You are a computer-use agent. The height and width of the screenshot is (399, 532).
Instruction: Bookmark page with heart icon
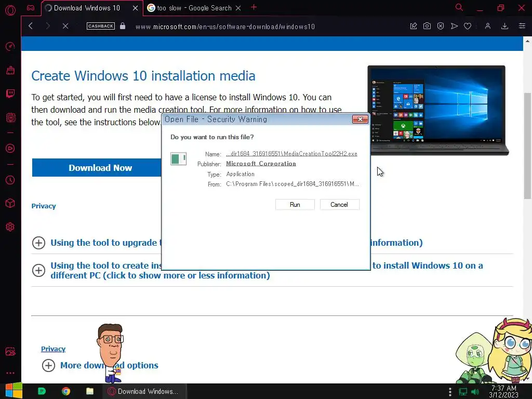point(468,26)
